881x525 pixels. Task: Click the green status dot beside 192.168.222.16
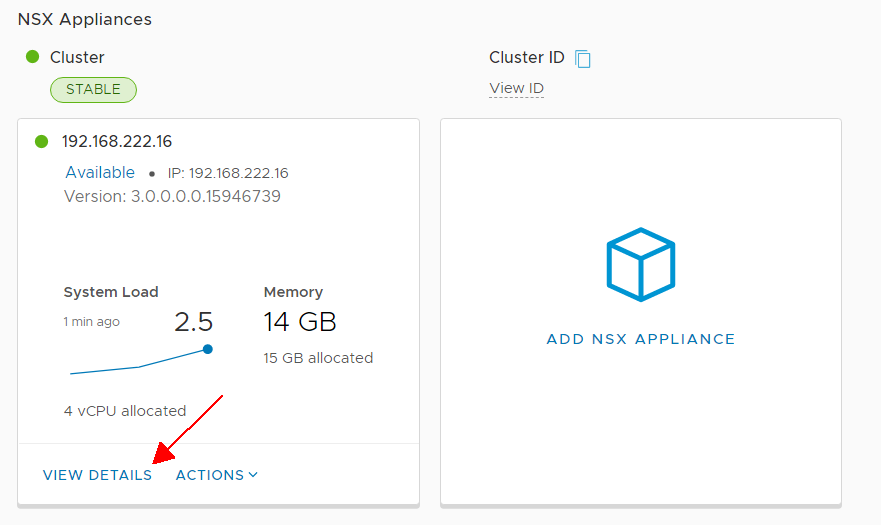pos(42,142)
